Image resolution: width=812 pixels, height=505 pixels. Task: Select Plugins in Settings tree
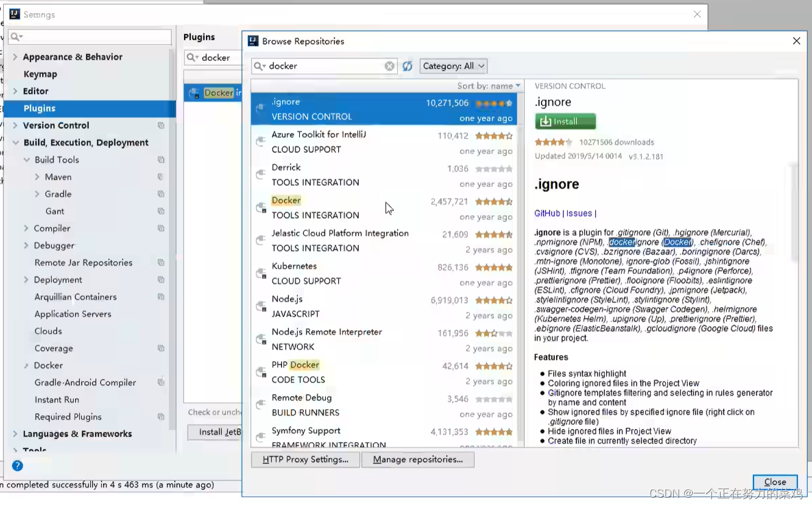[40, 108]
